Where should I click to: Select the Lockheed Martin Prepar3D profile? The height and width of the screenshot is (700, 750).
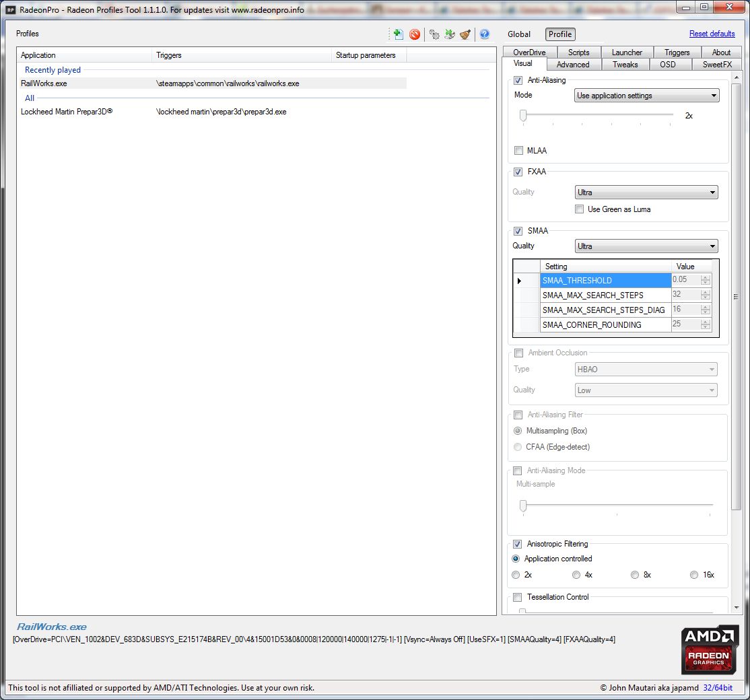[x=212, y=112]
